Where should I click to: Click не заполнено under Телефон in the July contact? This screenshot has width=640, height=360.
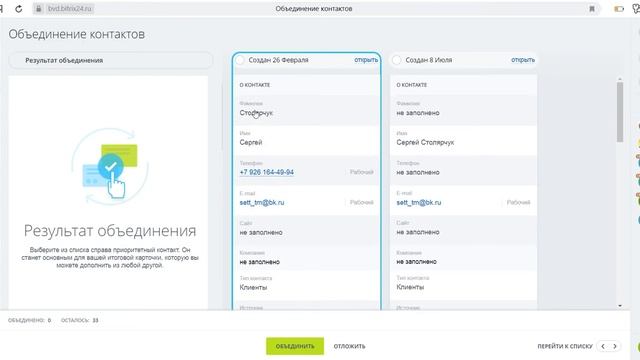(418, 173)
